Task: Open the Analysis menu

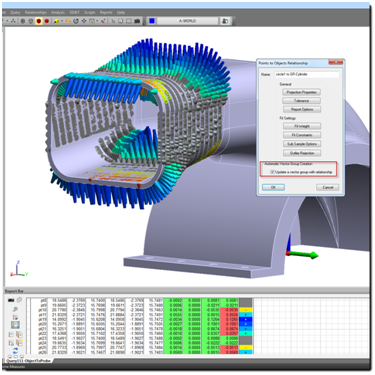Action: [x=58, y=12]
